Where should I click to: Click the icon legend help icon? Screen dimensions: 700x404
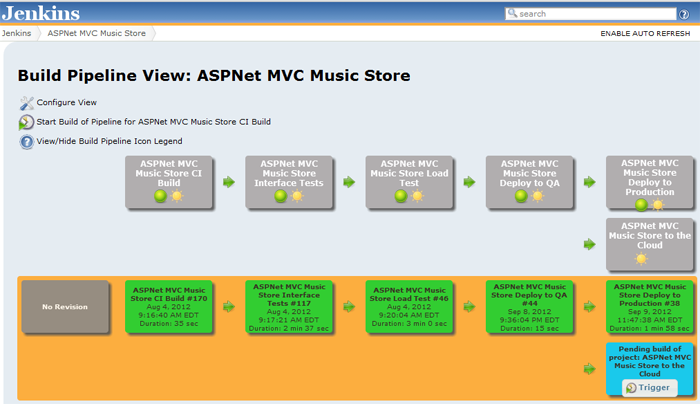point(26,142)
